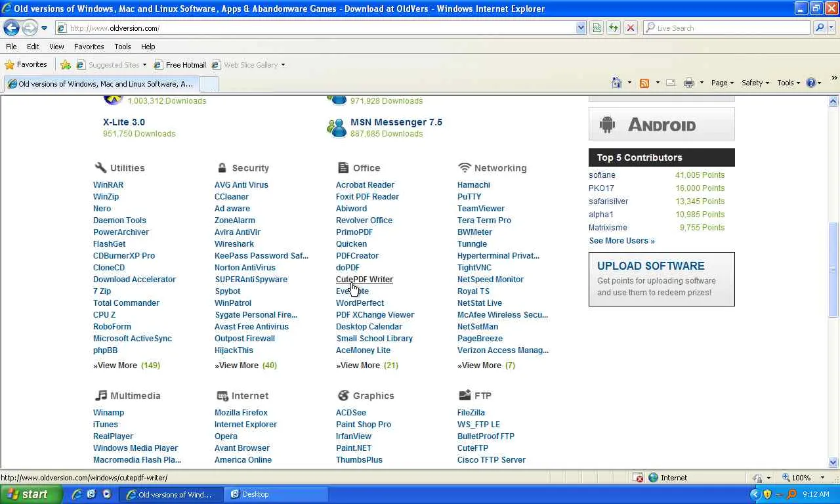
Task: Open the Android section banner
Action: (x=661, y=125)
